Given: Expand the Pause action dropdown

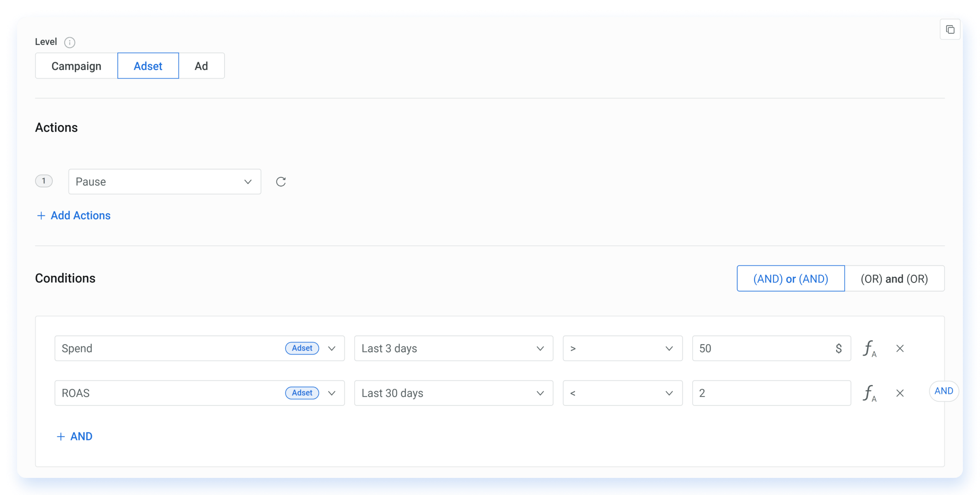Looking at the screenshot, I should 247,182.
